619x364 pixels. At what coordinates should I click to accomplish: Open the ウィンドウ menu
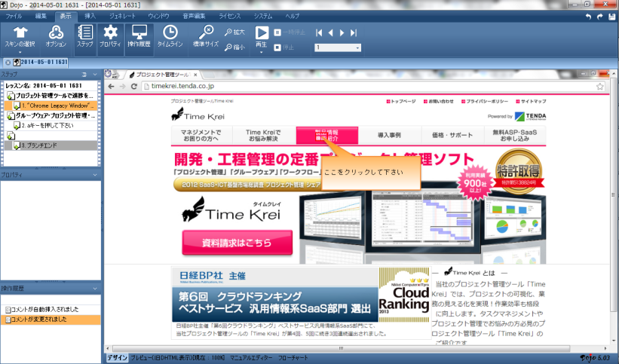coord(158,16)
